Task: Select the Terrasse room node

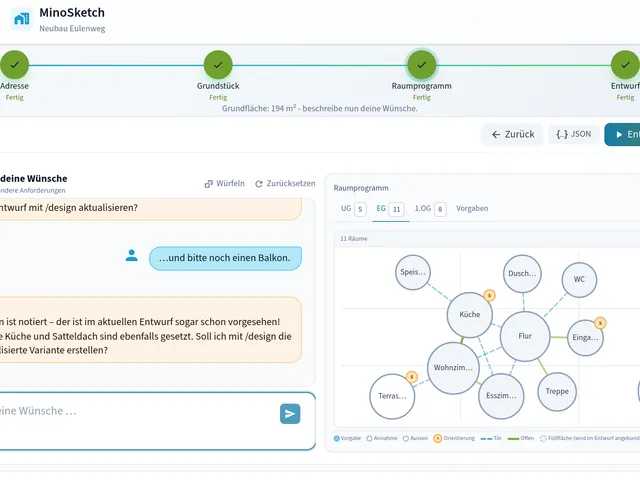Action: coord(392,396)
